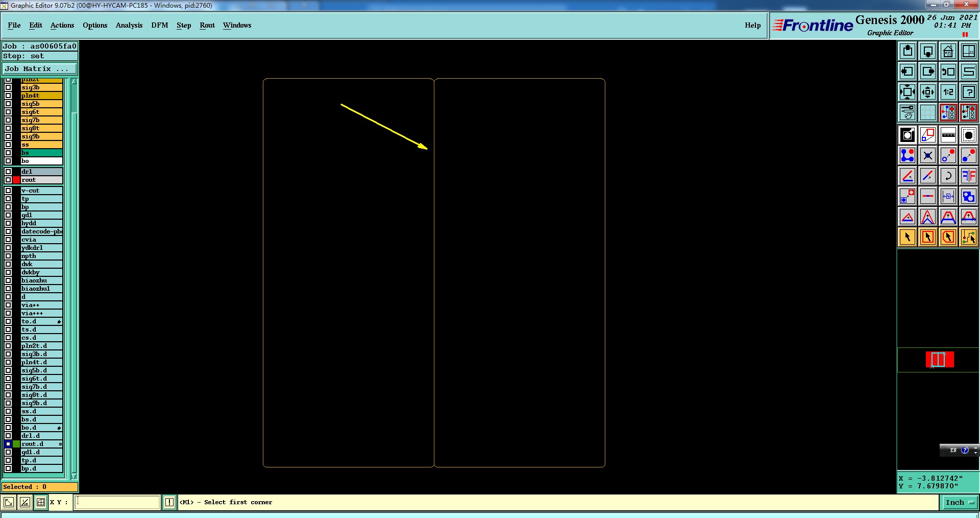Click the overlapping blue shapes tool icon
Image resolution: width=980 pixels, height=518 pixels.
tap(969, 197)
